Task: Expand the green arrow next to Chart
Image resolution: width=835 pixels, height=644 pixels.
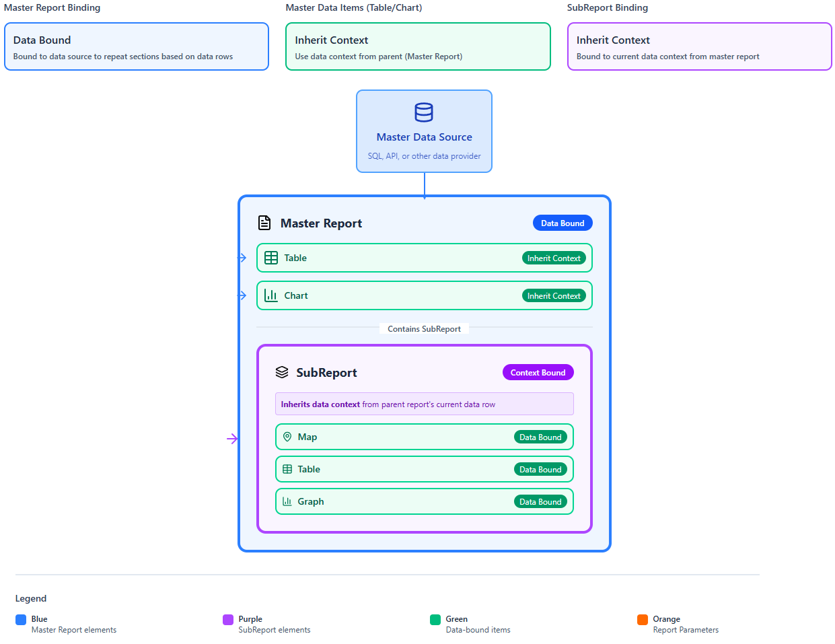Action: point(242,295)
